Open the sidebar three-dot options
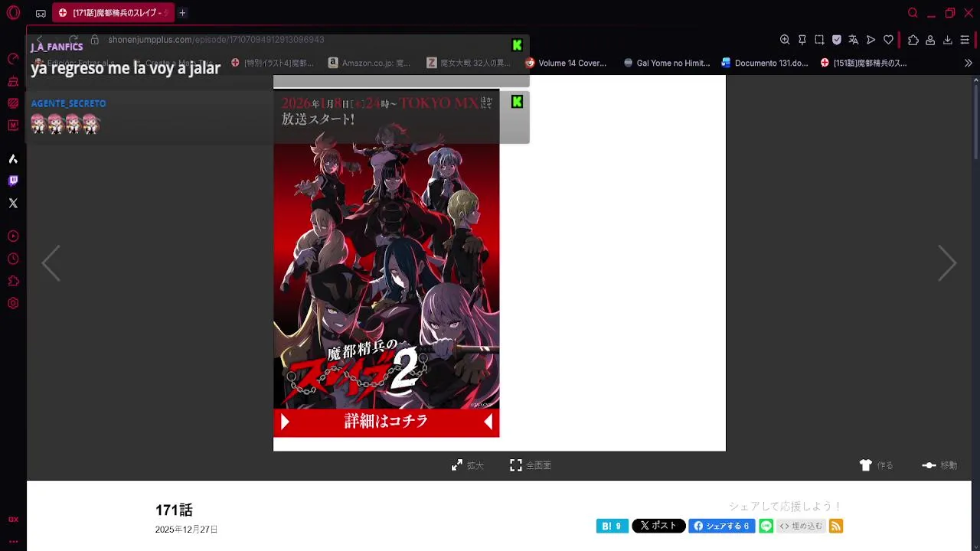 coord(13,541)
